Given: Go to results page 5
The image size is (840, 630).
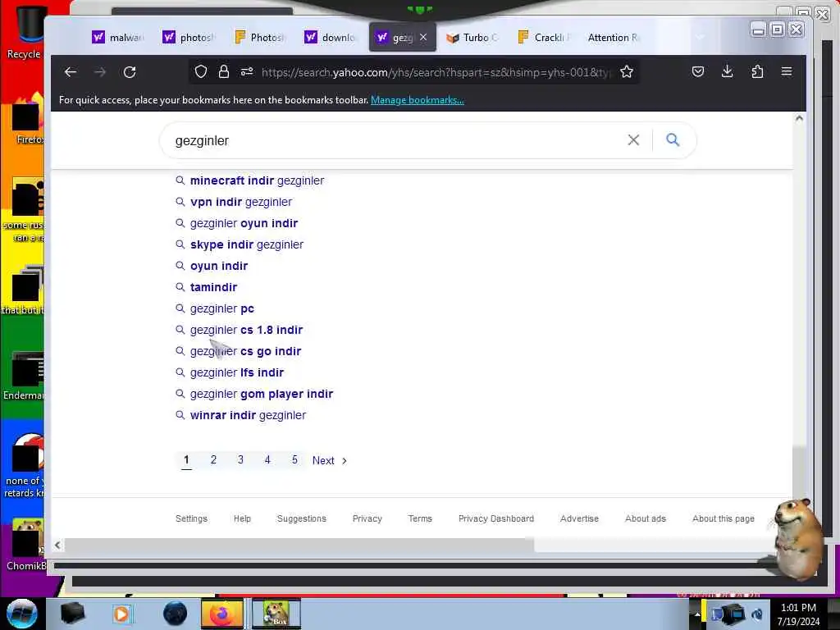Looking at the screenshot, I should [x=294, y=459].
